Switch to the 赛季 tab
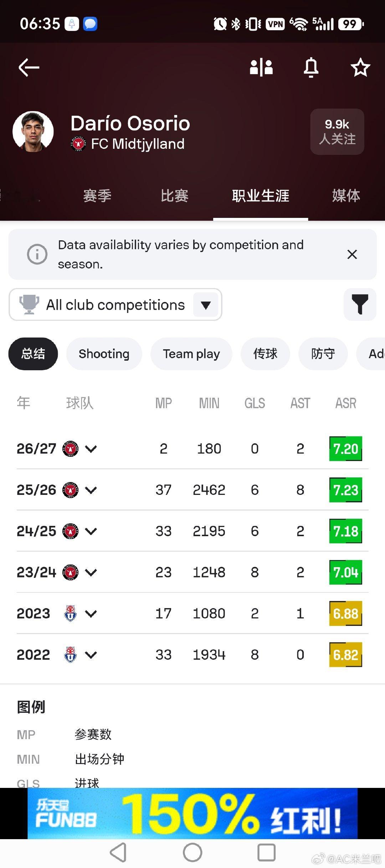The height and width of the screenshot is (868, 385). [x=97, y=196]
